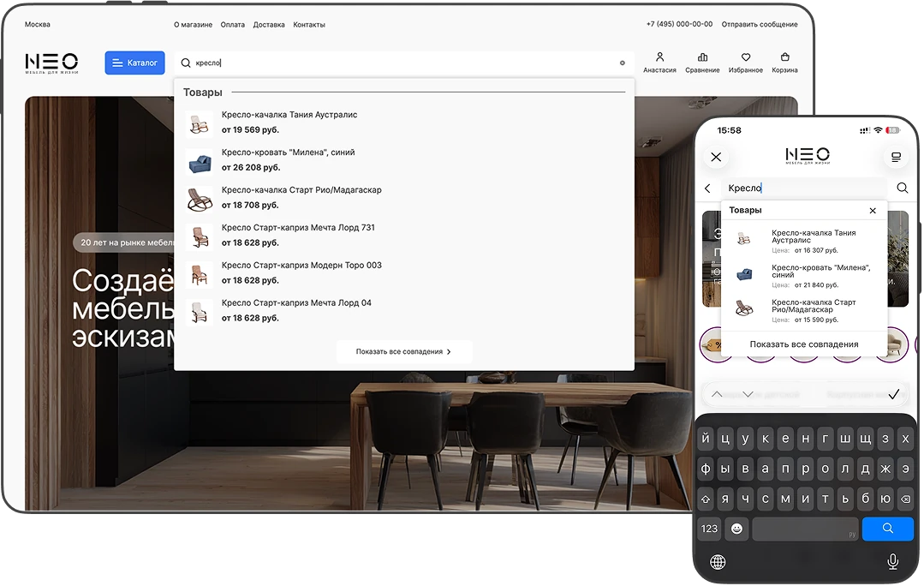Open the Кресло-качалка Старт Рио/Мадагаскар desktop result

301,190
